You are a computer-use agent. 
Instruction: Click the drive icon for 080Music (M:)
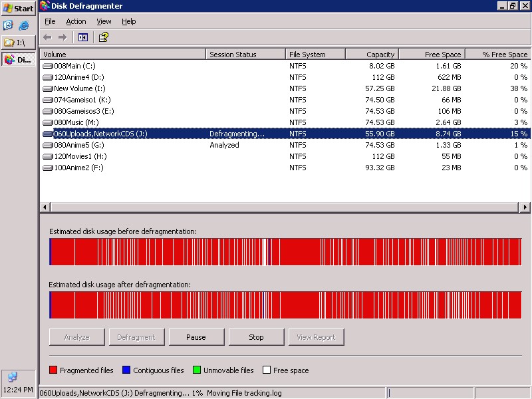click(x=48, y=123)
